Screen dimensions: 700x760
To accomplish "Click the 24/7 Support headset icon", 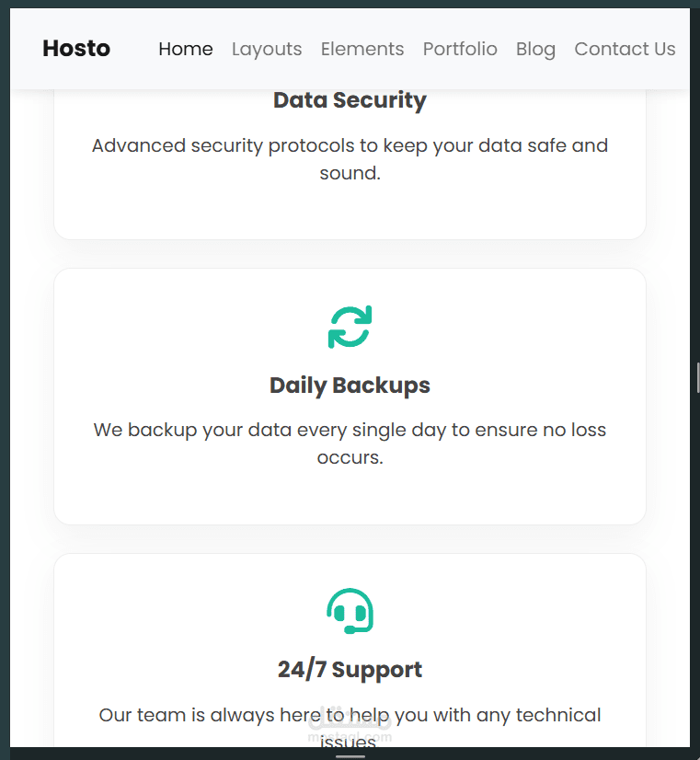I will pyautogui.click(x=350, y=612).
